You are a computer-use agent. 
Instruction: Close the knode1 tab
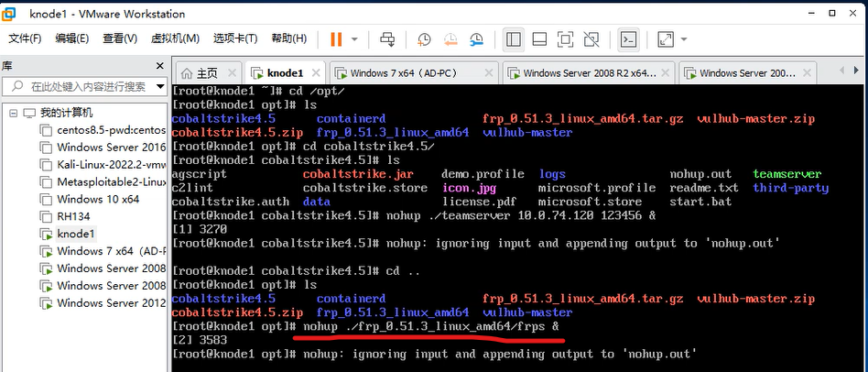coord(316,73)
